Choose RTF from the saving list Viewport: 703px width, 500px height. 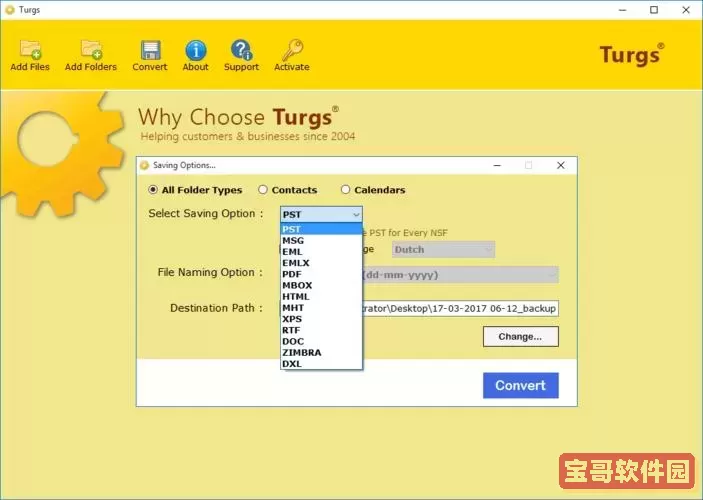pos(321,330)
